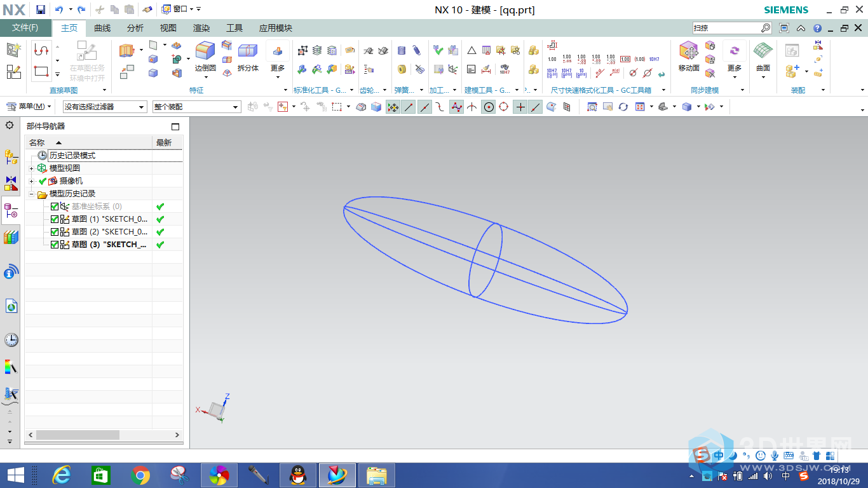The image size is (868, 488).
Task: Uncheck the 草图 (2) feature checkbox
Action: click(55, 232)
